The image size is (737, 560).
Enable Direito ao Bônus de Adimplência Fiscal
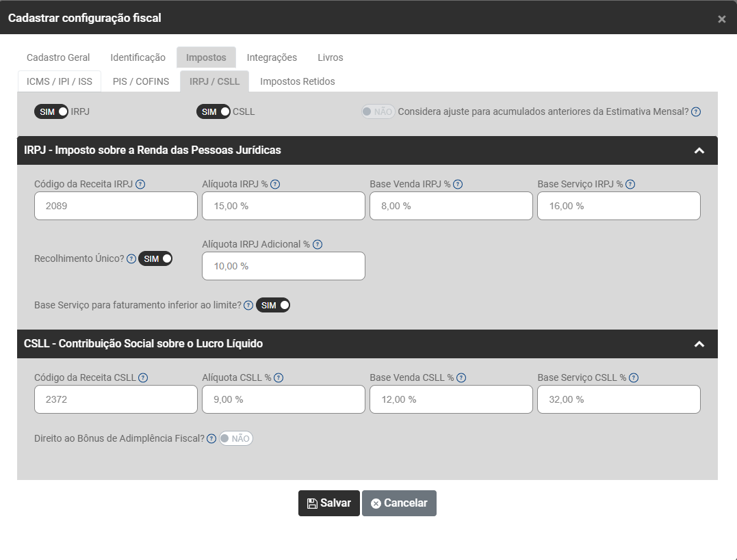point(235,439)
